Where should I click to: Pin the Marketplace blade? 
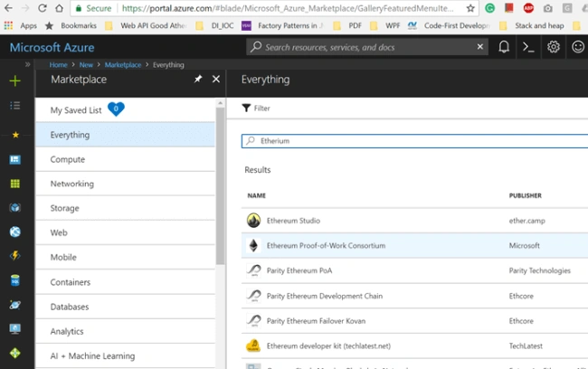198,79
